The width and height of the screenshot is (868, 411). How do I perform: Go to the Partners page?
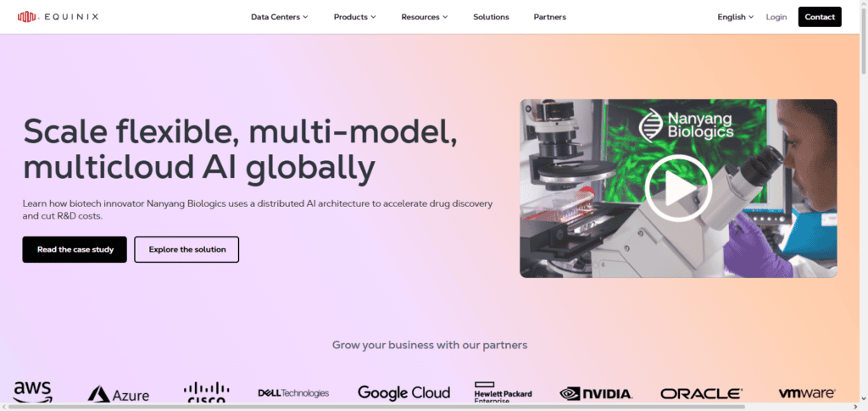coord(549,17)
